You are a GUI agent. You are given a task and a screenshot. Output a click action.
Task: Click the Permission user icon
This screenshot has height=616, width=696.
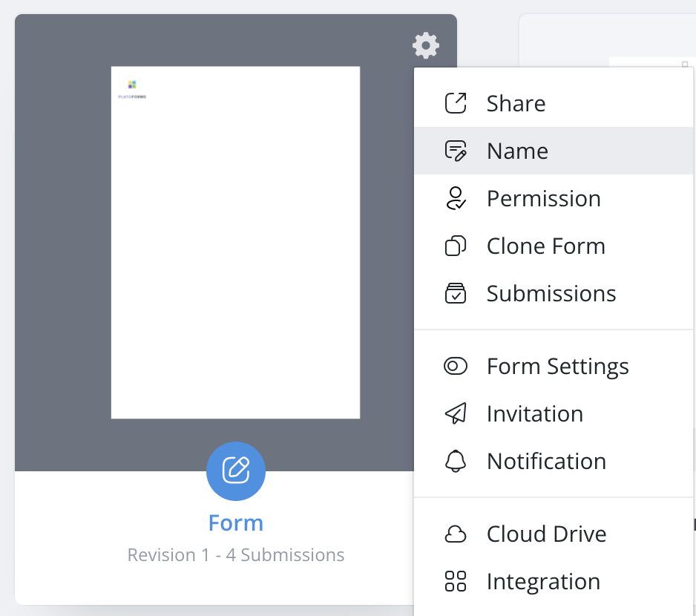tap(456, 198)
